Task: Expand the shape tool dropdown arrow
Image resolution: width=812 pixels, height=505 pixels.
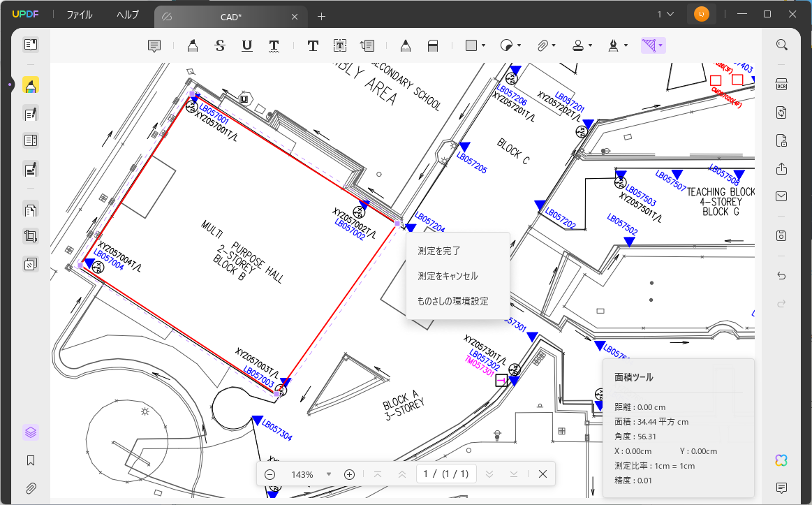Action: pos(482,45)
